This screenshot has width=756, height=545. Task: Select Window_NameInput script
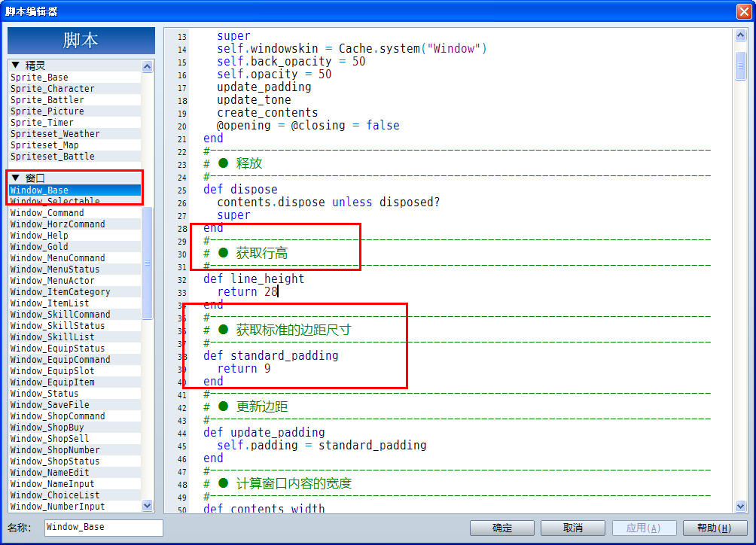(75, 484)
